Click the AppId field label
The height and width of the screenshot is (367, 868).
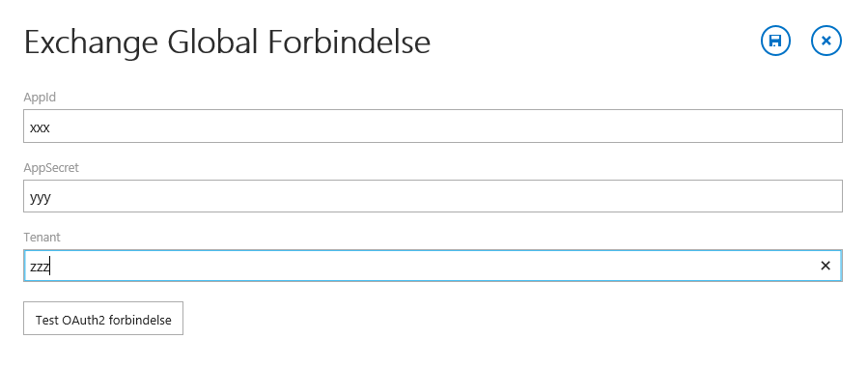[40, 98]
